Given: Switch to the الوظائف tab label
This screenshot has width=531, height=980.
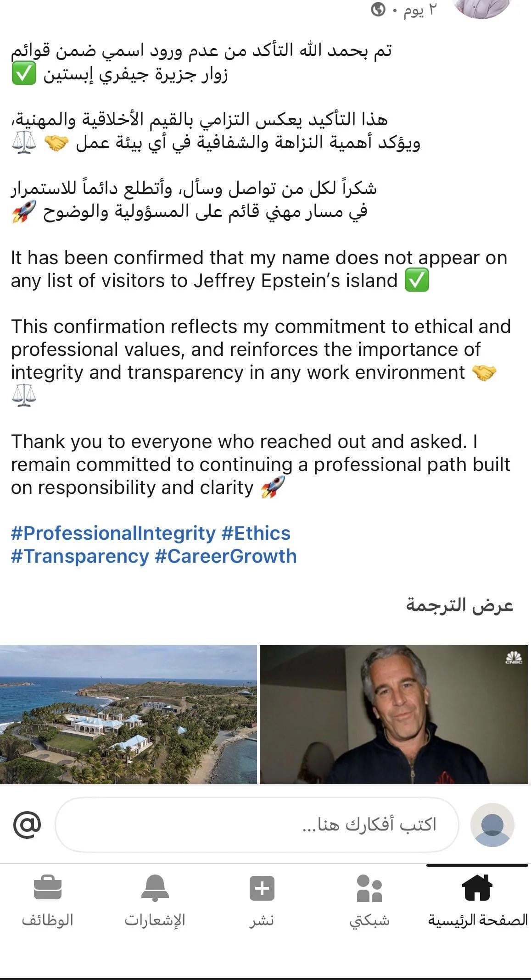Looking at the screenshot, I should point(48,920).
